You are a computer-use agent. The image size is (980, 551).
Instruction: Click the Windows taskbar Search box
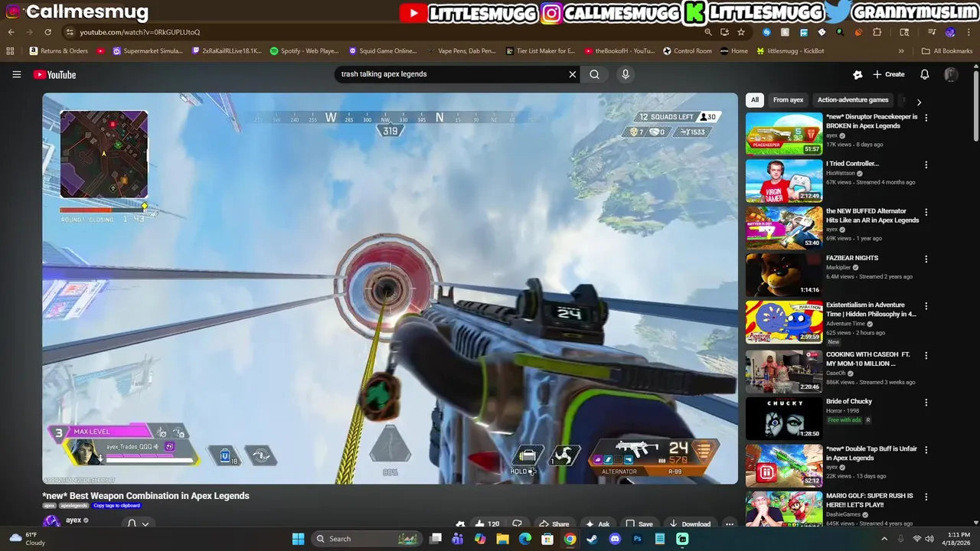click(x=366, y=539)
